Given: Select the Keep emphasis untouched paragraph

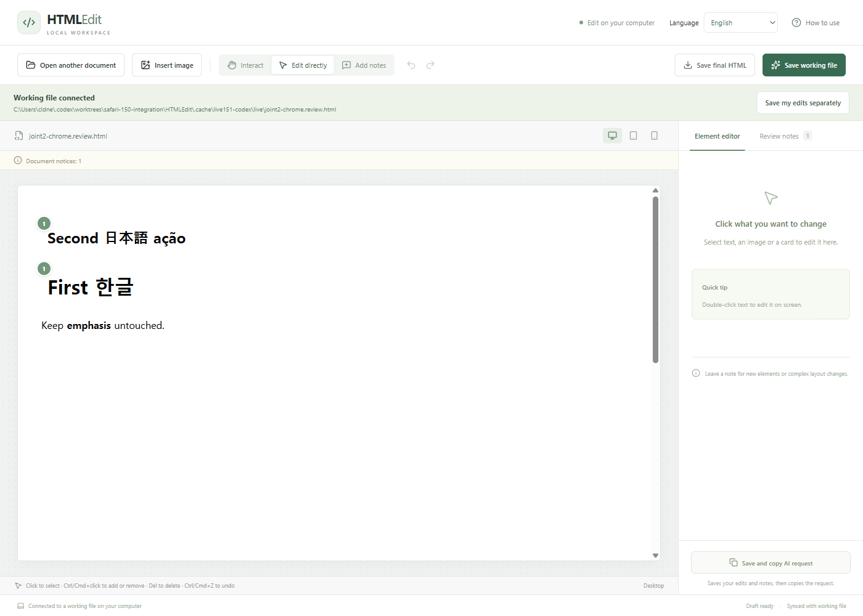Looking at the screenshot, I should point(103,325).
